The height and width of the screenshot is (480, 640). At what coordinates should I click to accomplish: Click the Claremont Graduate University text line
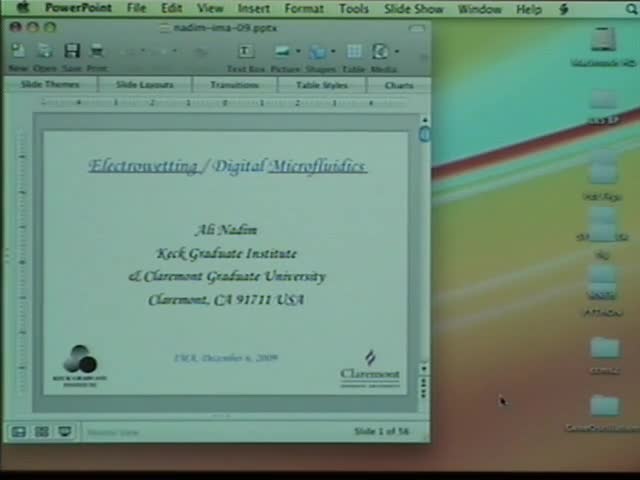[227, 277]
